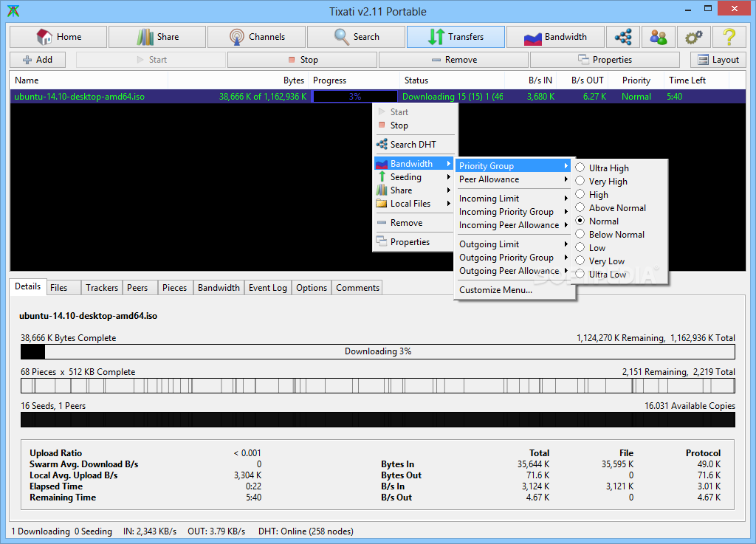Open the DHT network icon in toolbar
The width and height of the screenshot is (756, 544).
623,37
